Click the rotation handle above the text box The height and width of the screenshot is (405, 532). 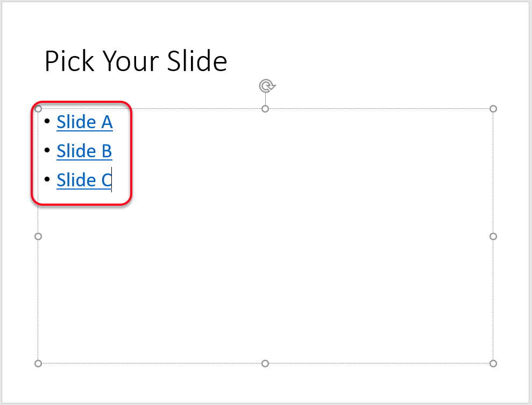click(x=266, y=86)
